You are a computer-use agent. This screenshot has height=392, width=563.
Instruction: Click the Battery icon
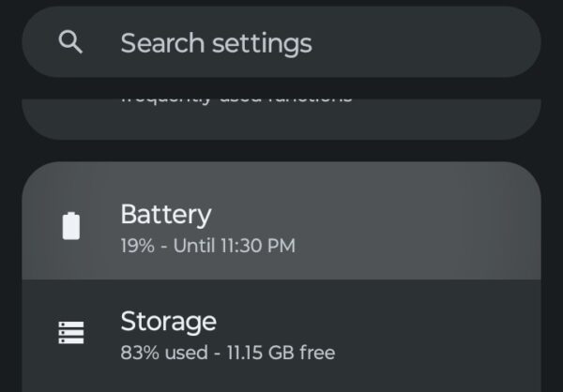coord(71,226)
